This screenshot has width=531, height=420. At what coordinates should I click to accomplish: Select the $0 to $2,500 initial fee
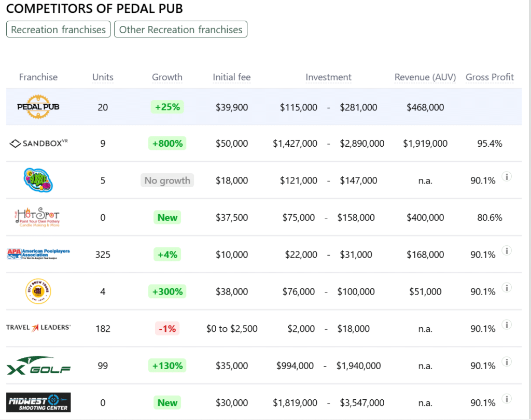(x=232, y=329)
